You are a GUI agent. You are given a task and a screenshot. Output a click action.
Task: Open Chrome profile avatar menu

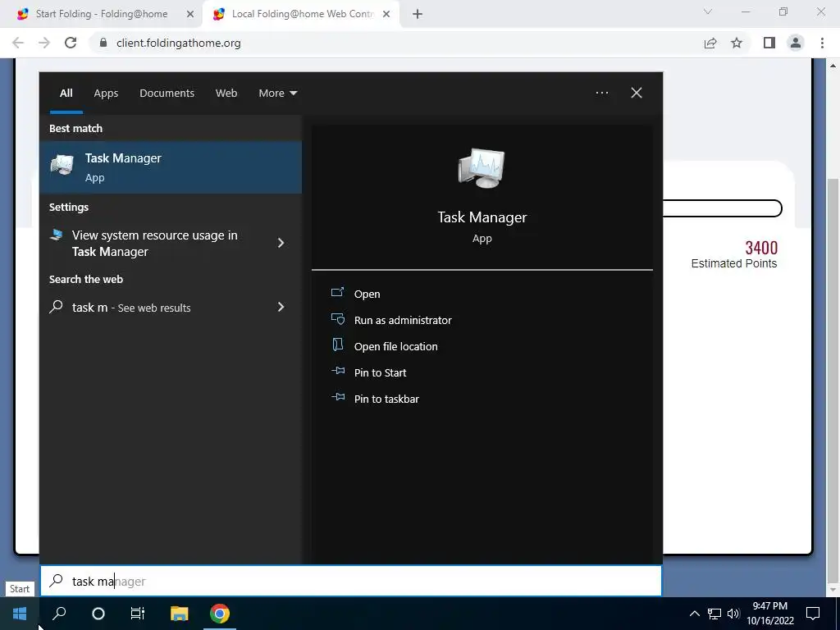796,43
